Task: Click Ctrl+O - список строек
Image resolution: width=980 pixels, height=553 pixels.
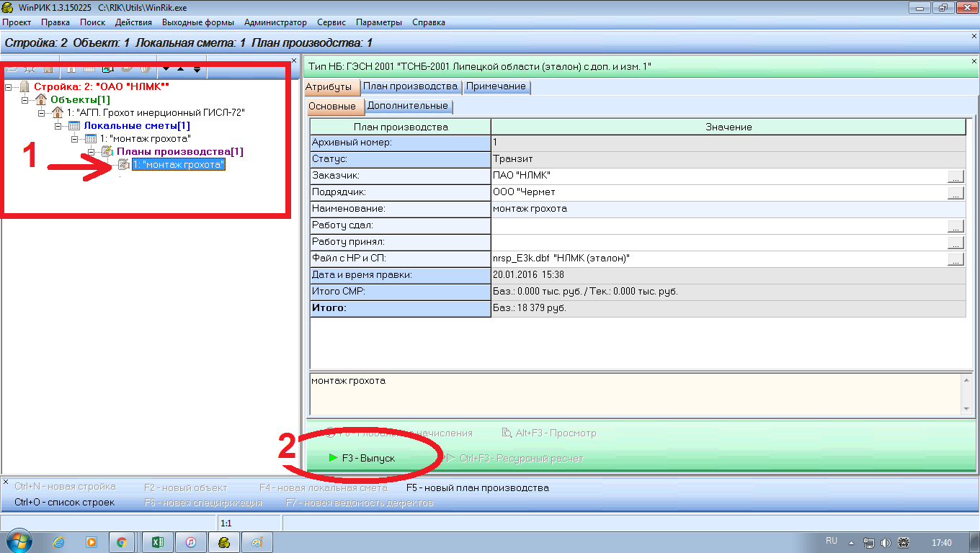Action: [64, 502]
